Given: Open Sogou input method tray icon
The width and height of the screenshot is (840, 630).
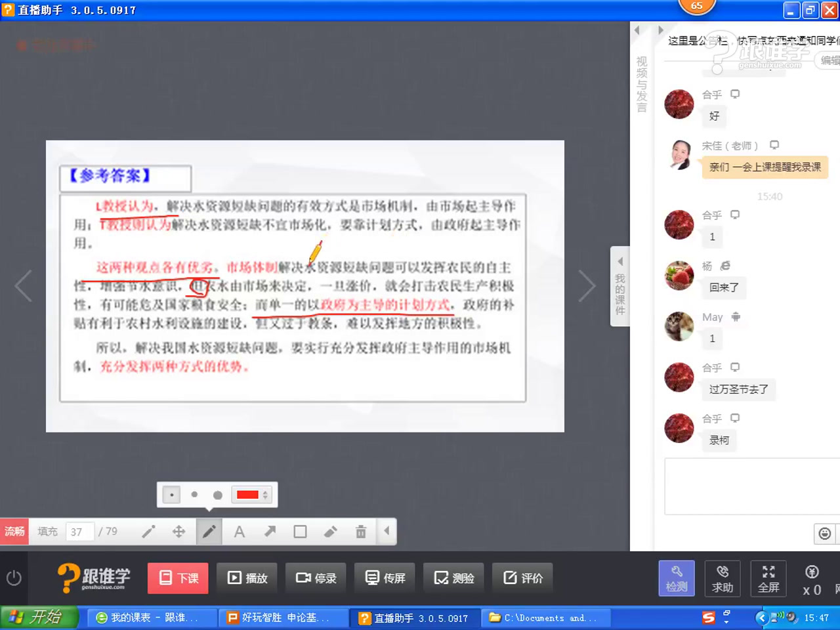Looking at the screenshot, I should (708, 618).
